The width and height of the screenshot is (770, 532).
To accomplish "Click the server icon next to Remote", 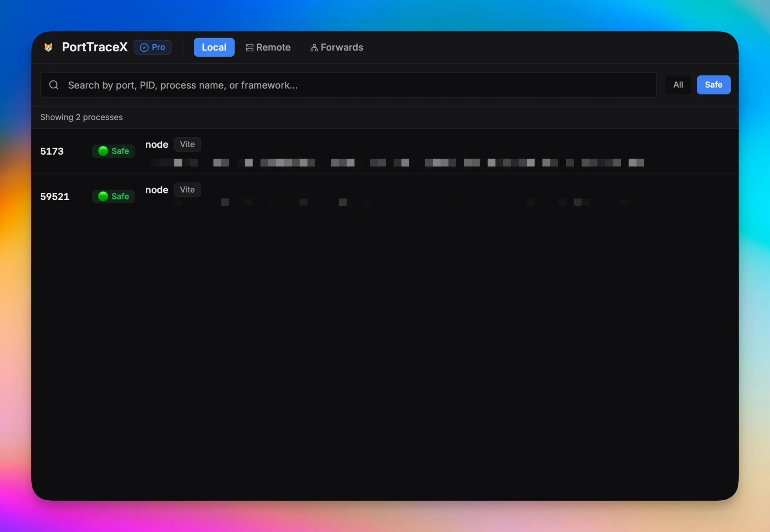I will pos(249,47).
